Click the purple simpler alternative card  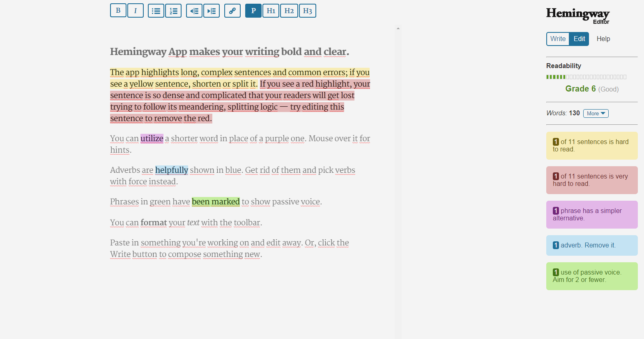[592, 215]
